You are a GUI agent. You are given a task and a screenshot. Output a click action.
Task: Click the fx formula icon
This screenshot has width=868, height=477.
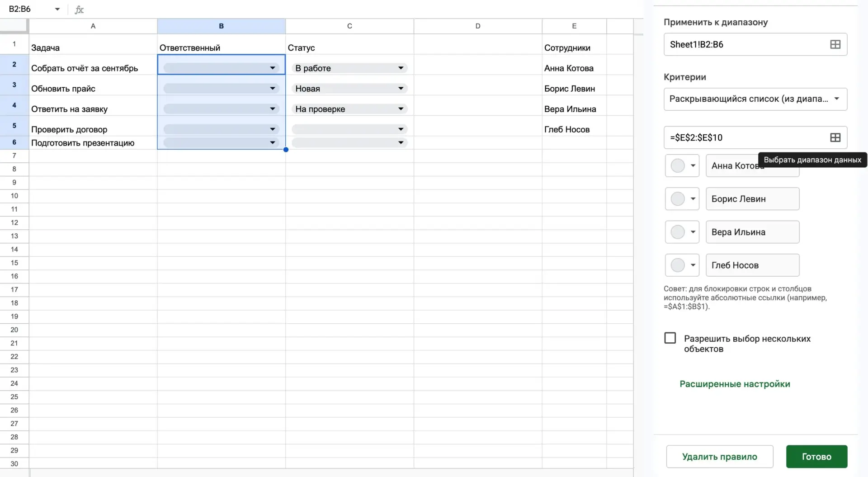pyautogui.click(x=79, y=9)
